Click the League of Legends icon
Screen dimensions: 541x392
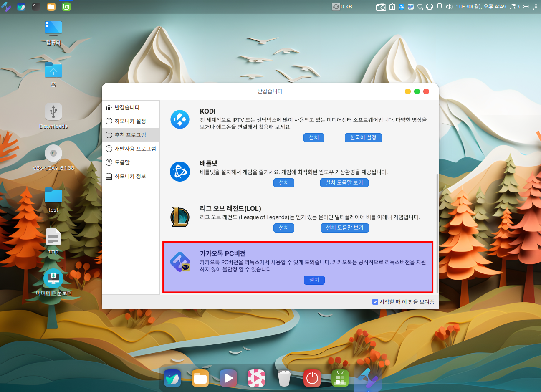(180, 217)
